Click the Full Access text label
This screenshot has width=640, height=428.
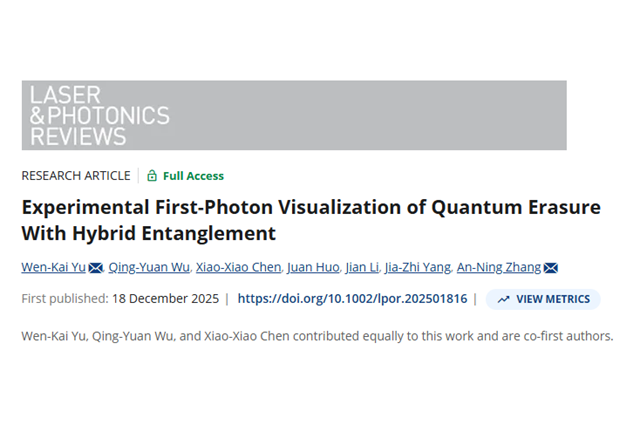click(193, 176)
